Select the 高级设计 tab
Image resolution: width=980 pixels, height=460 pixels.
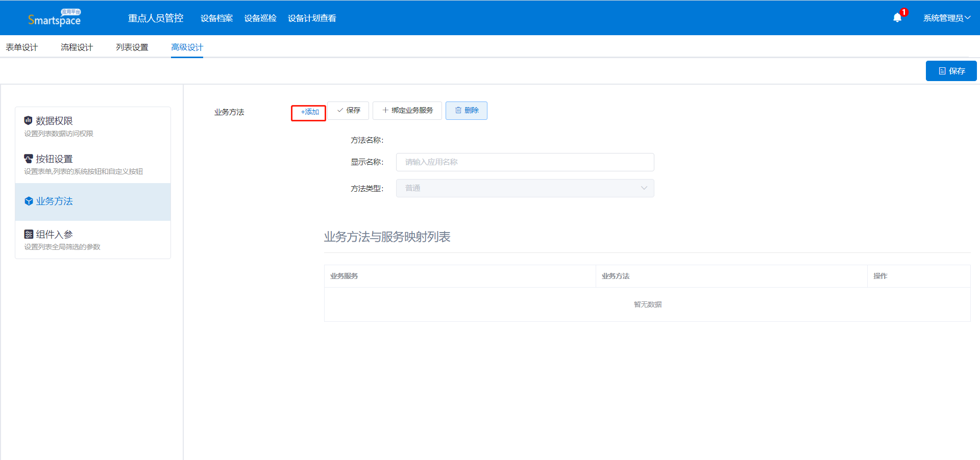point(187,47)
